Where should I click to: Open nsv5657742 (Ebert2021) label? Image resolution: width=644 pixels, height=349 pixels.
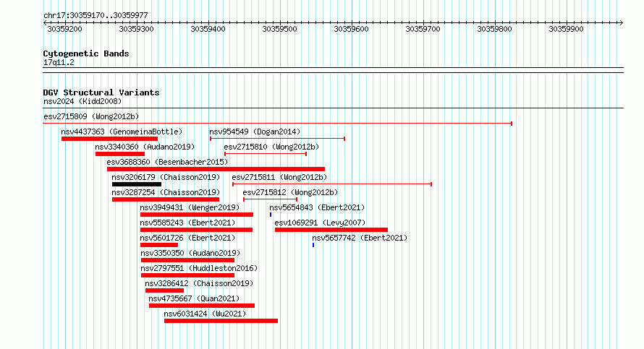point(360,238)
